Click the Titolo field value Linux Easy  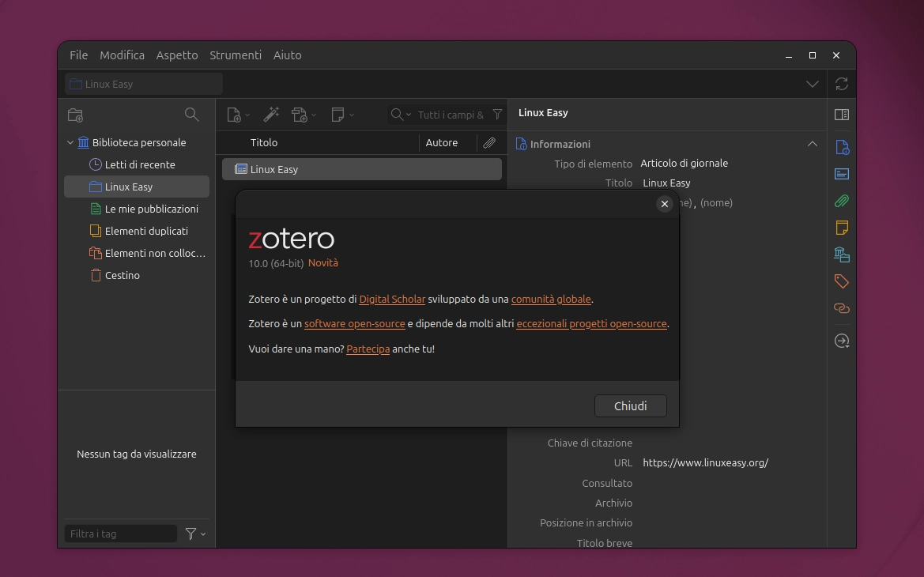666,183
